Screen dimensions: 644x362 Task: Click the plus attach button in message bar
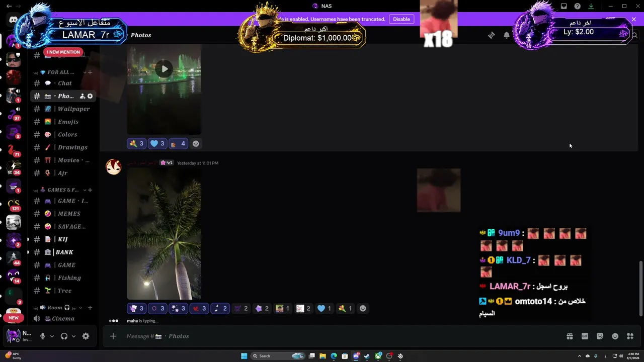pos(113,336)
